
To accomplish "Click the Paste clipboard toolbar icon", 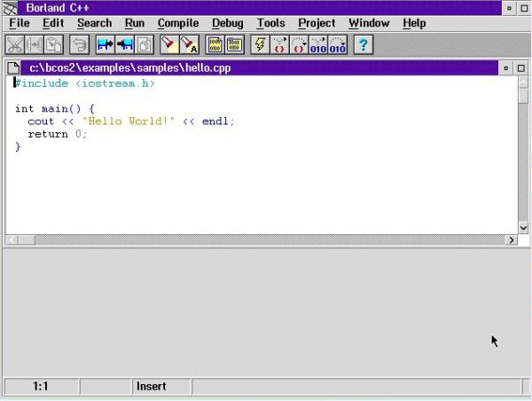I will 53,45.
